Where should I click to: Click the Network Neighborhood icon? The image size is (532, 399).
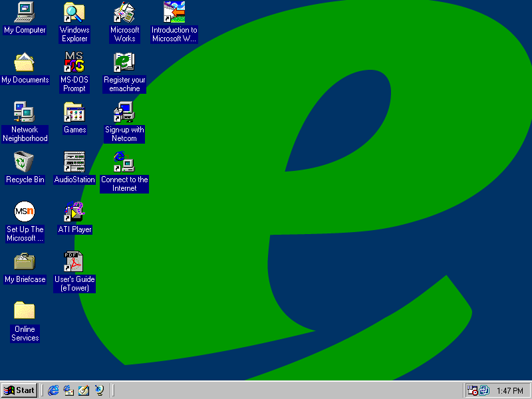pyautogui.click(x=25, y=112)
